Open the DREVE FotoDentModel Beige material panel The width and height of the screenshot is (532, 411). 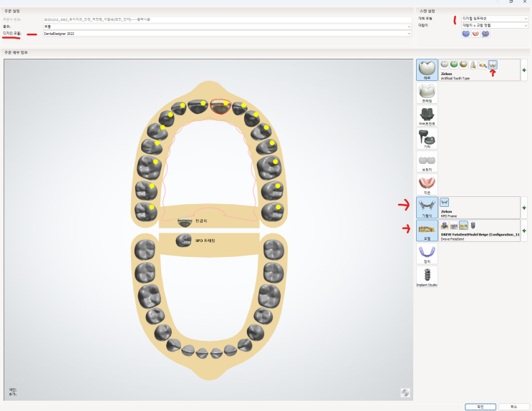(479, 231)
